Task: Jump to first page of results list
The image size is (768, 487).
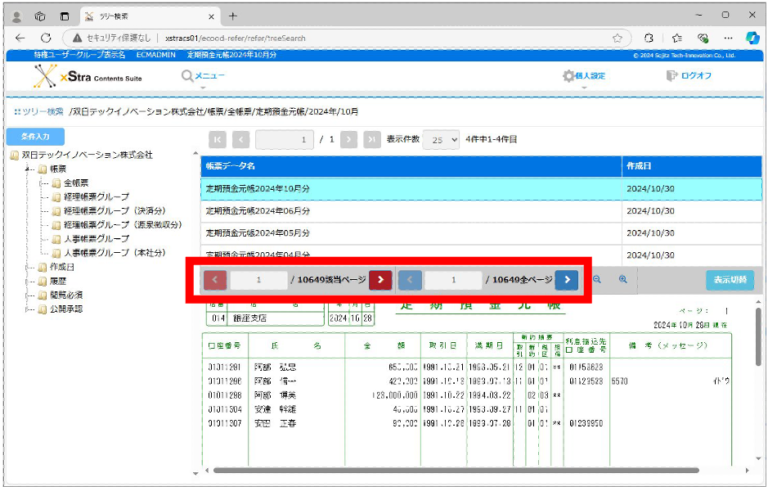Action: tap(217, 140)
